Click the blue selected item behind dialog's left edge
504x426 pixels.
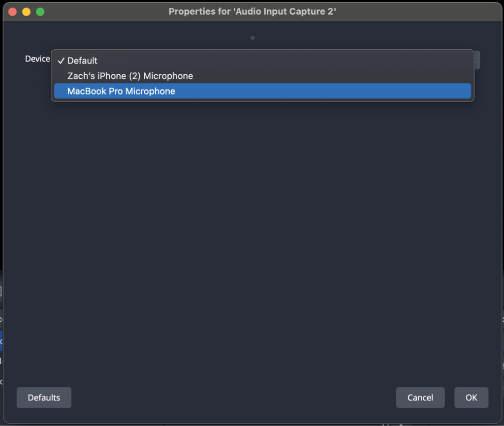[x=1, y=341]
